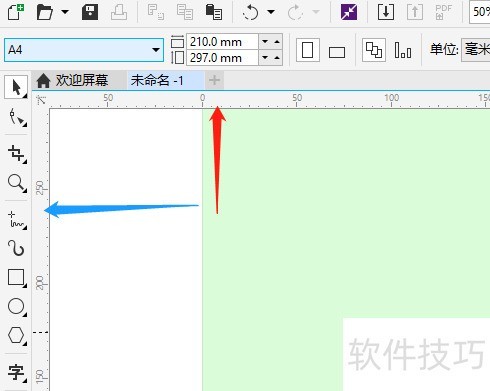The image size is (490, 391).
Task: Create a new document
Action: 16,12
